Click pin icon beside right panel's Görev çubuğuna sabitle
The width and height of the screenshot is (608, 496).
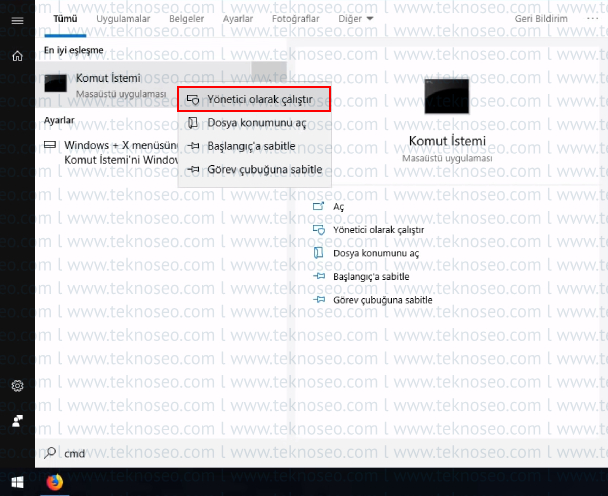pos(319,300)
